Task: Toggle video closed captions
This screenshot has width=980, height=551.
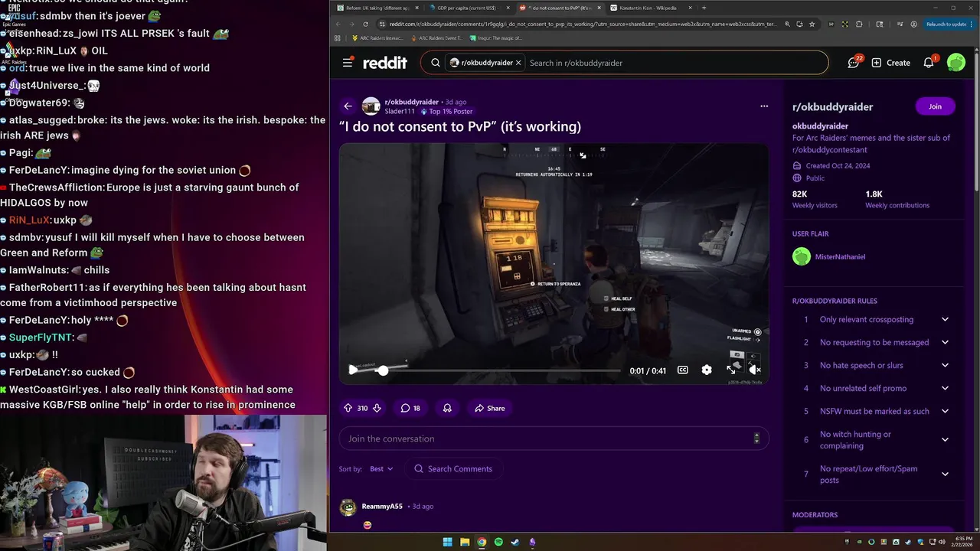Action: point(682,370)
